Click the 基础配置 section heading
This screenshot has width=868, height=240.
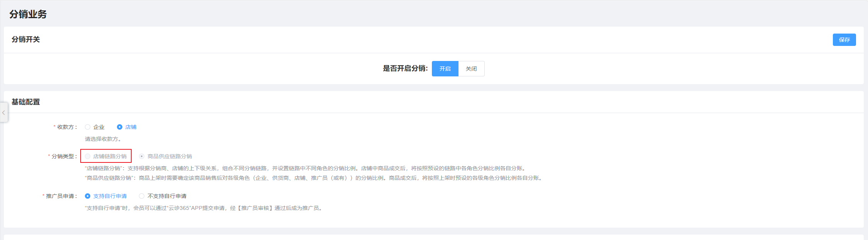click(25, 102)
